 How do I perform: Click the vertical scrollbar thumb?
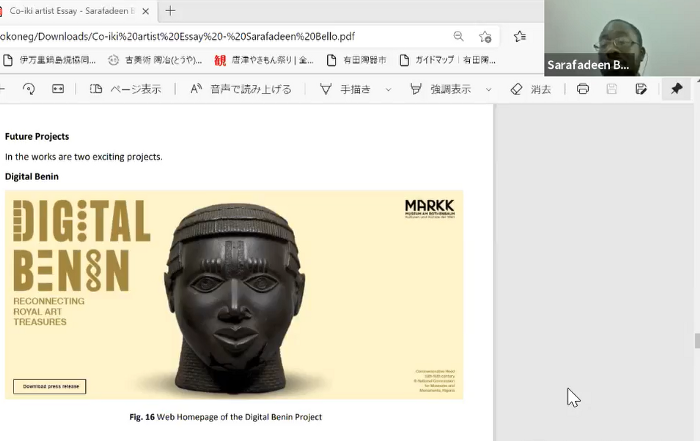point(697,341)
